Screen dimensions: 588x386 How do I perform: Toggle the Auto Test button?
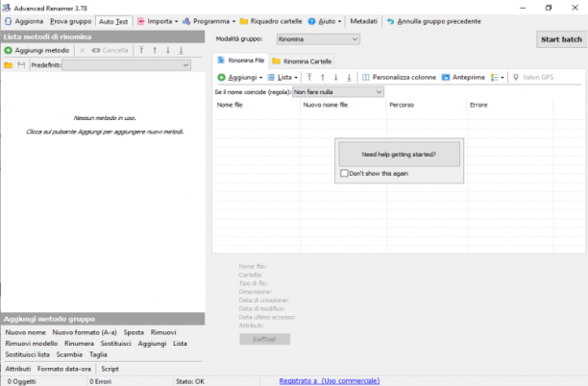[x=113, y=22]
